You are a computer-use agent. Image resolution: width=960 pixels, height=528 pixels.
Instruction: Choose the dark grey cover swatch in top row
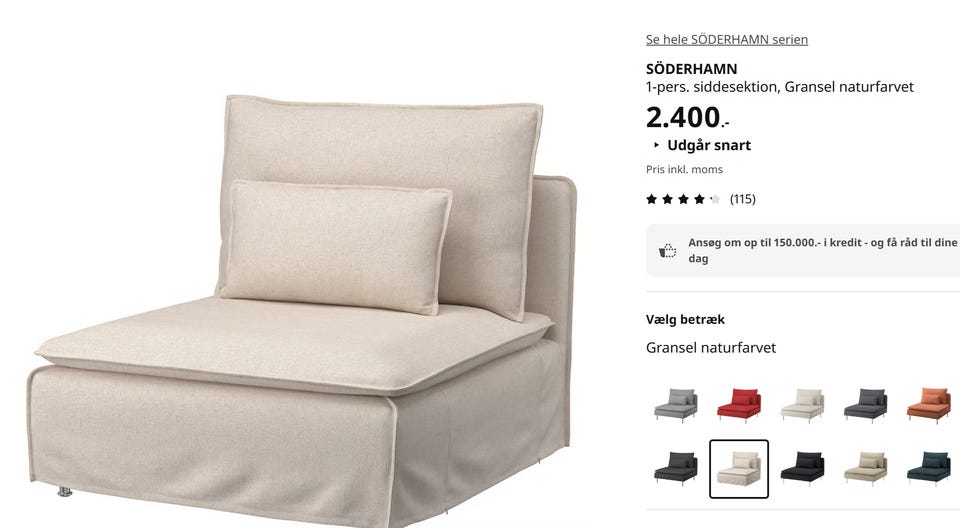click(x=865, y=405)
